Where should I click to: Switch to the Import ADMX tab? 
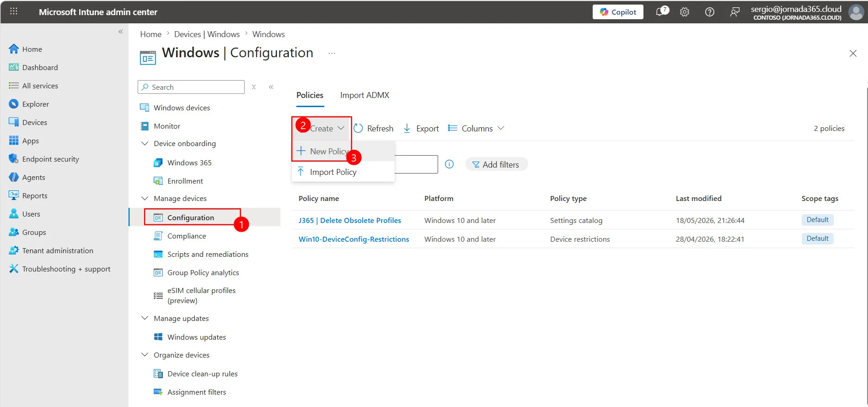coord(364,95)
